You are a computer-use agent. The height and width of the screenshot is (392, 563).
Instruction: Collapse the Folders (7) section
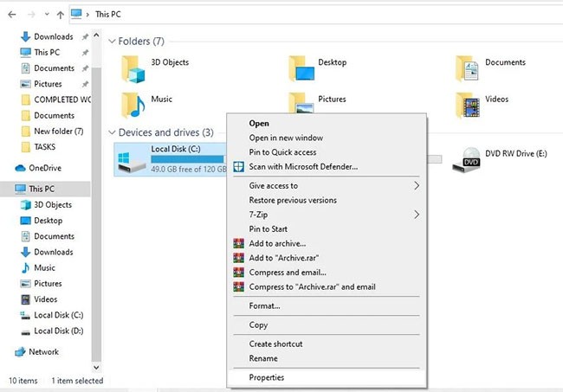[x=113, y=42]
